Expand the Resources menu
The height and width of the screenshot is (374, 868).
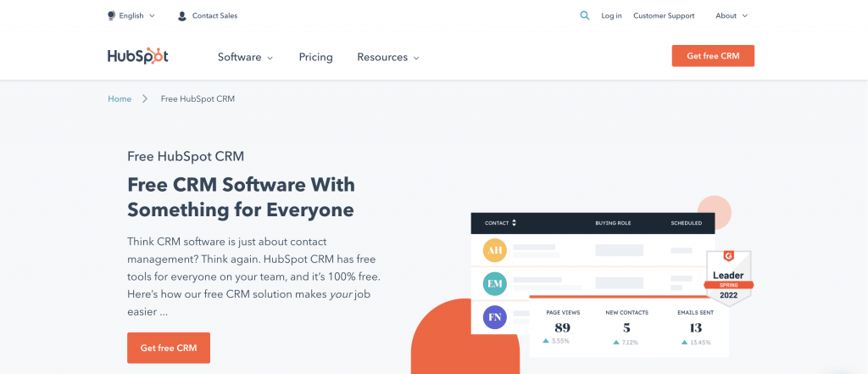[388, 57]
